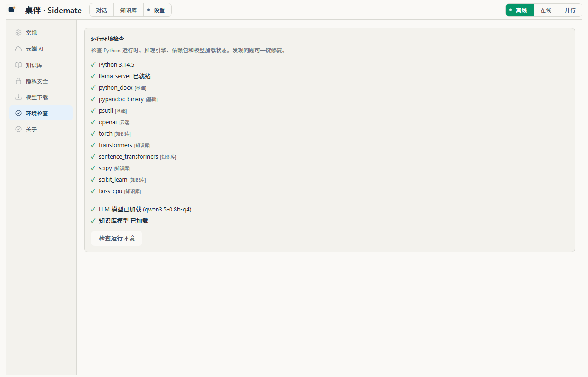
Task: Click the checkmark next to faiss_cpu
Action: tap(93, 191)
